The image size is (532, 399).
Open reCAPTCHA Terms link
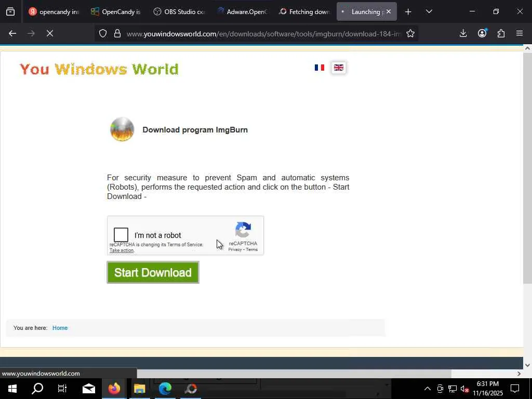[252, 250]
